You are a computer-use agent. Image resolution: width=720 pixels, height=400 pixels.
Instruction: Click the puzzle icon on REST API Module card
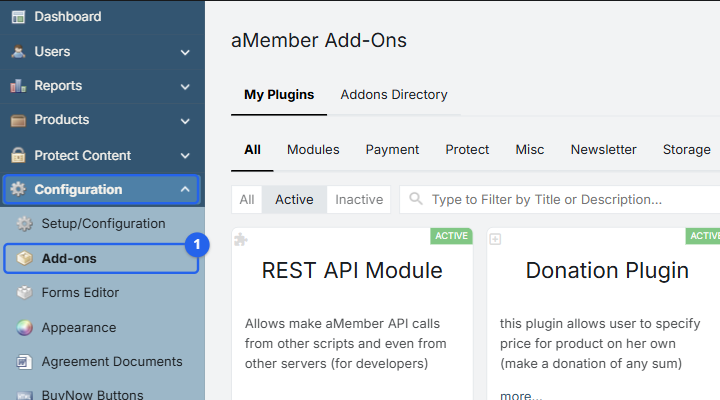pyautogui.click(x=241, y=239)
